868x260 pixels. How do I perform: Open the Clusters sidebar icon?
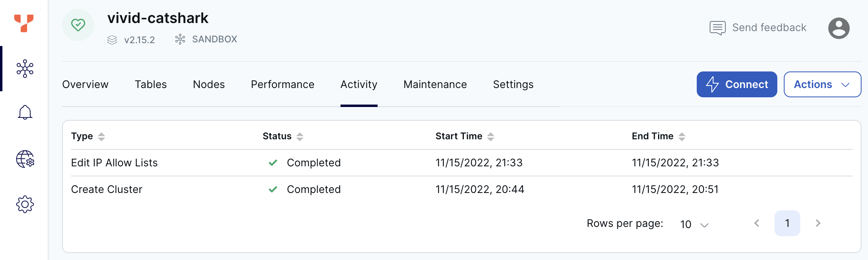25,69
